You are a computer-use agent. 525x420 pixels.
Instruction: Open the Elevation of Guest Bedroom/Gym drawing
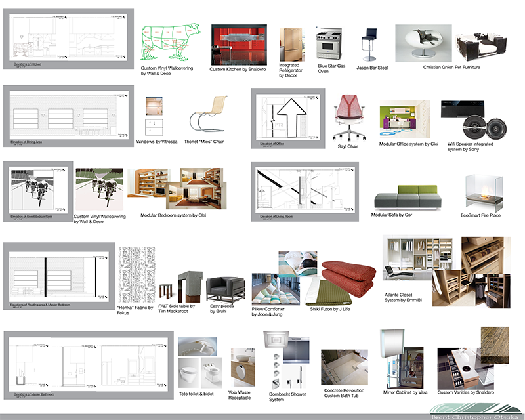[38, 192]
